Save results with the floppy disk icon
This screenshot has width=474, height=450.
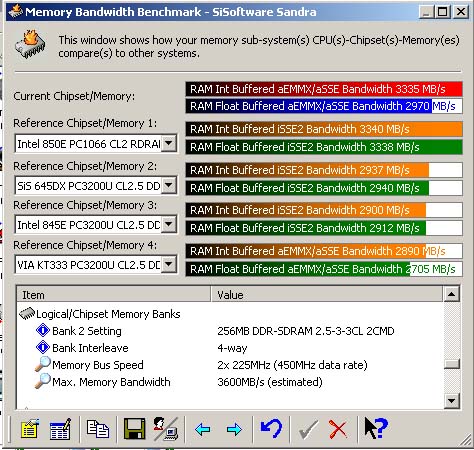coord(134,429)
